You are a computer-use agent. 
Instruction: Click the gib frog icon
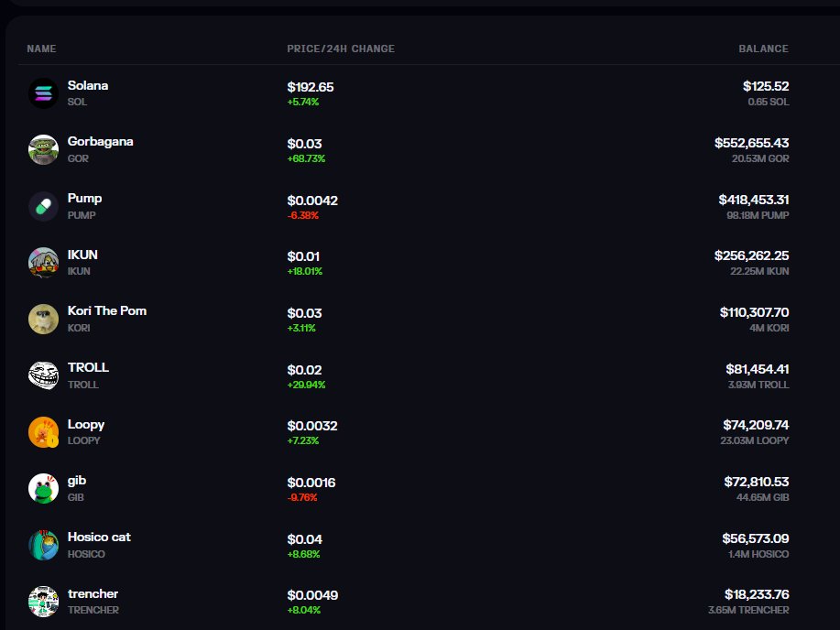(43, 489)
